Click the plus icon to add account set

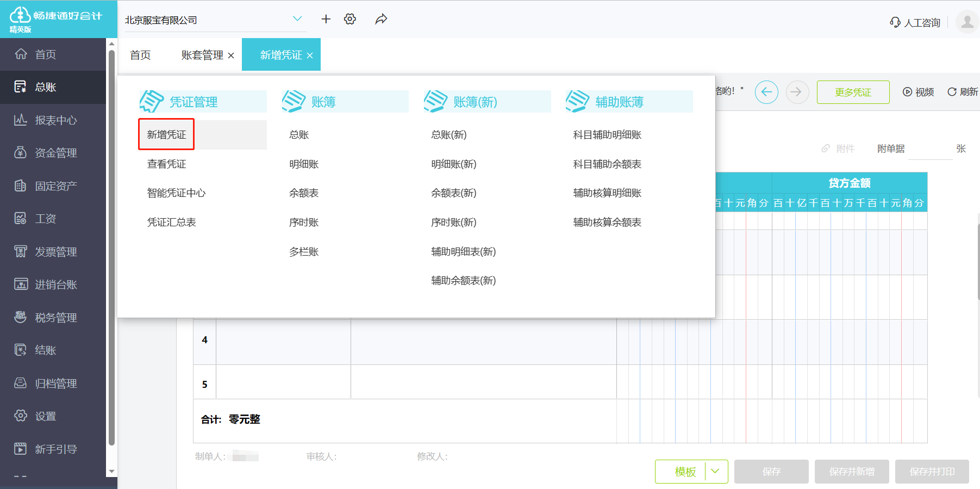[x=326, y=19]
